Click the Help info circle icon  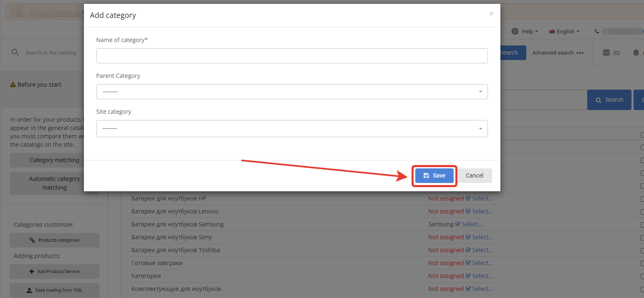(x=515, y=31)
